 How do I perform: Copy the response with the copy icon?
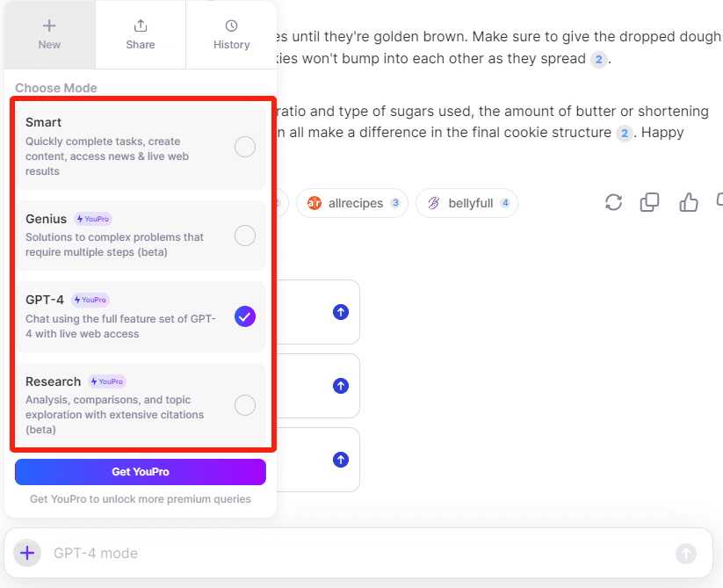[x=650, y=203]
